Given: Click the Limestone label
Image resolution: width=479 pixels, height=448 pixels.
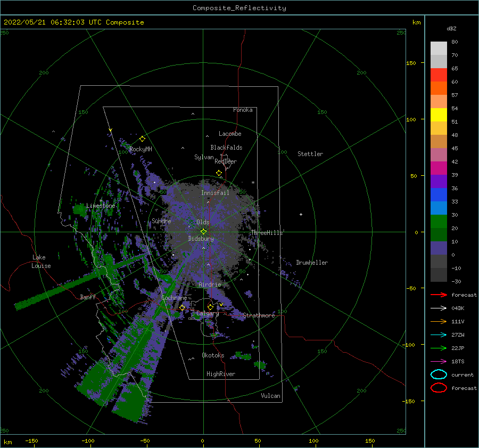Looking at the screenshot, I should pos(101,206).
